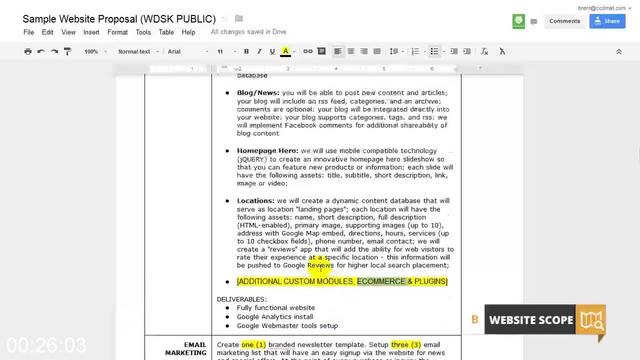Viewport: 640px width, 360px height.
Task: Toggle underline formatting
Action: tap(272, 51)
